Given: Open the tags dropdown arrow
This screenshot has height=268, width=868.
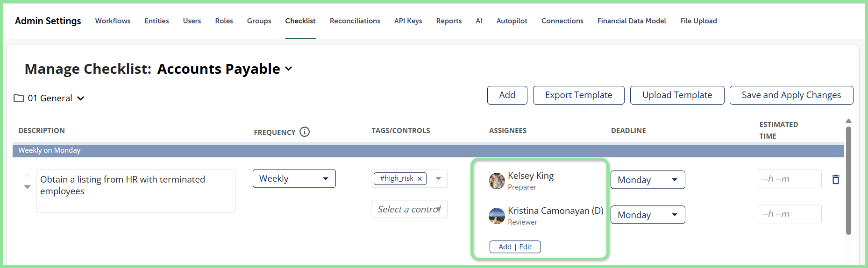Looking at the screenshot, I should 438,178.
